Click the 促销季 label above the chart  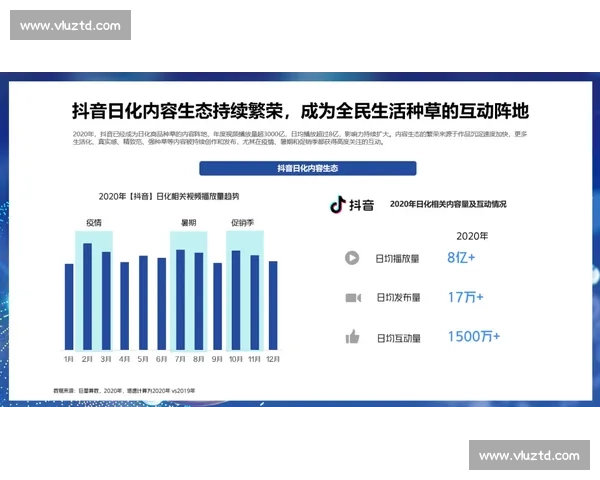tap(244, 222)
